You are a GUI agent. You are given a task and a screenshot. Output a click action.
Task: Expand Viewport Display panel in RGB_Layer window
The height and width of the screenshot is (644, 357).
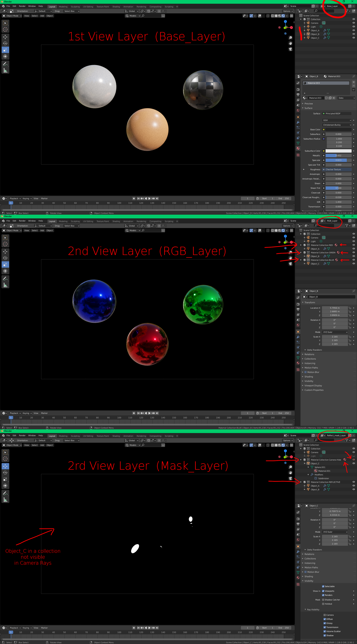coord(313,386)
